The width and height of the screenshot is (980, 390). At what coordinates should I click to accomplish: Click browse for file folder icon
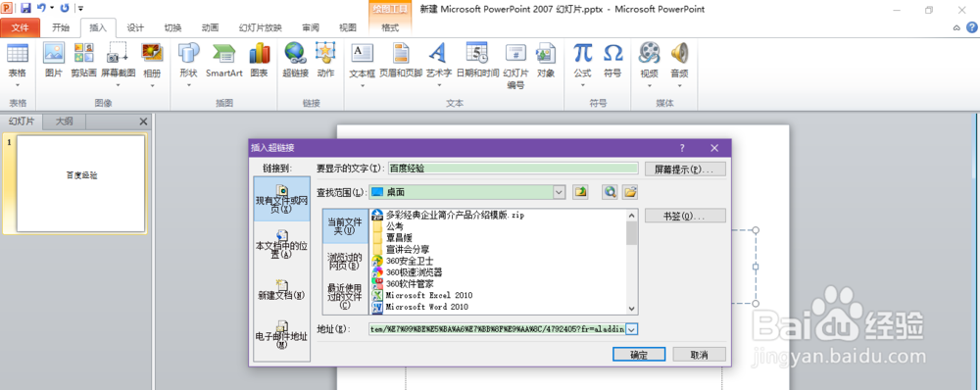(629, 192)
